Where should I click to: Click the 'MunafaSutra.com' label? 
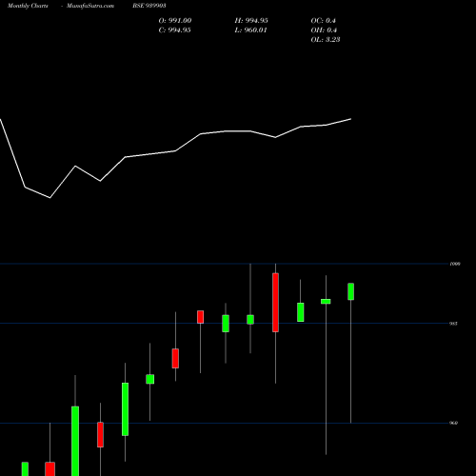coord(90,6)
